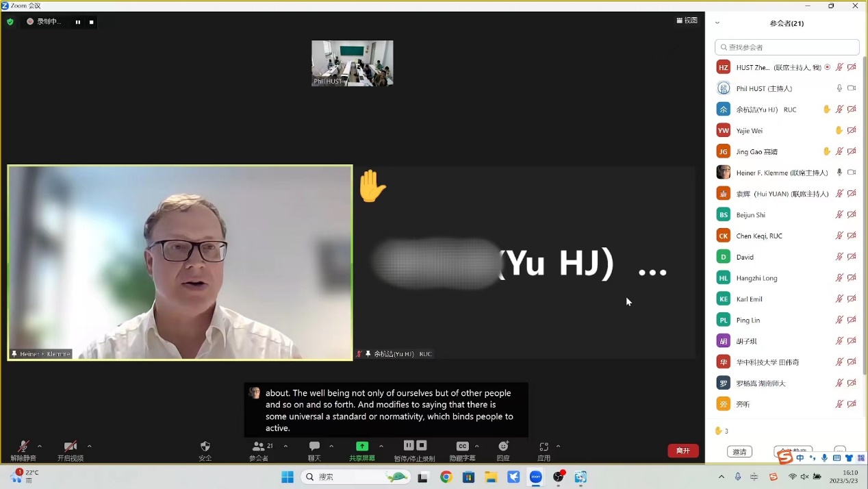Screen dimensions: 868x489
Task: Collapse the participants panel header chevron
Action: [x=717, y=23]
